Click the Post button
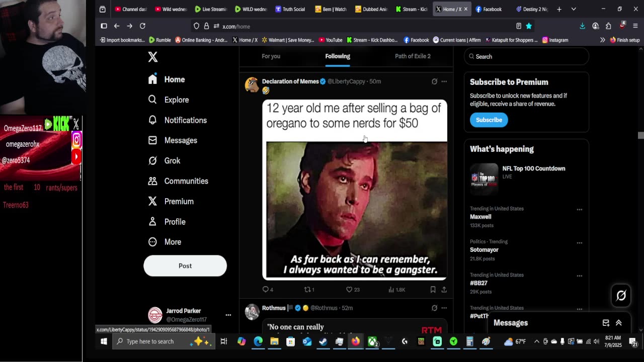Viewport: 644px width, 362px height. click(185, 265)
